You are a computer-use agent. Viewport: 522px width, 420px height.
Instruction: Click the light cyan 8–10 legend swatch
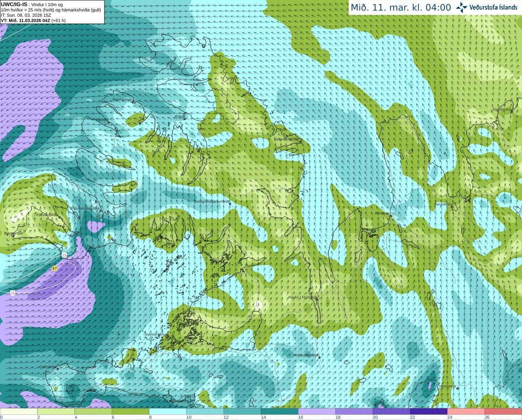coord(168,411)
